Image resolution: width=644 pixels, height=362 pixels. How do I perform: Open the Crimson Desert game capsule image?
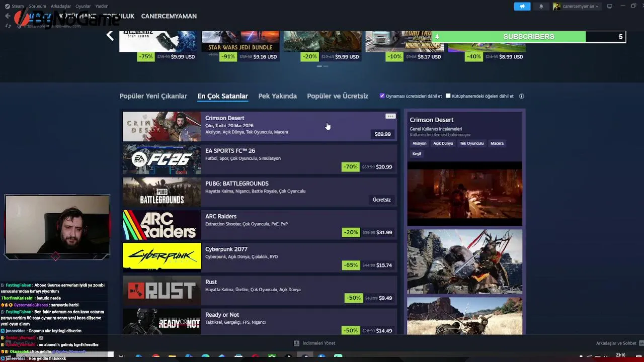click(162, 126)
